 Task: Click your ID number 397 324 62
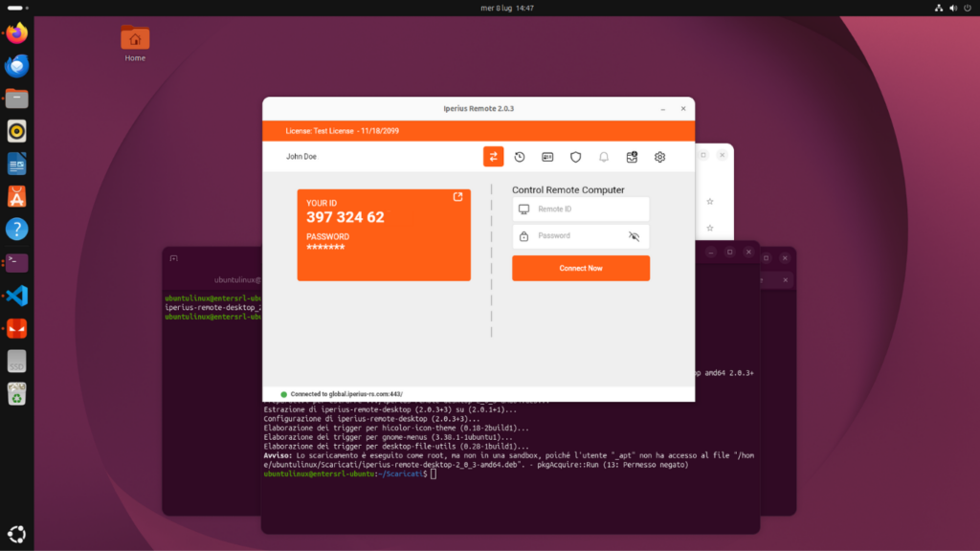pyautogui.click(x=345, y=217)
